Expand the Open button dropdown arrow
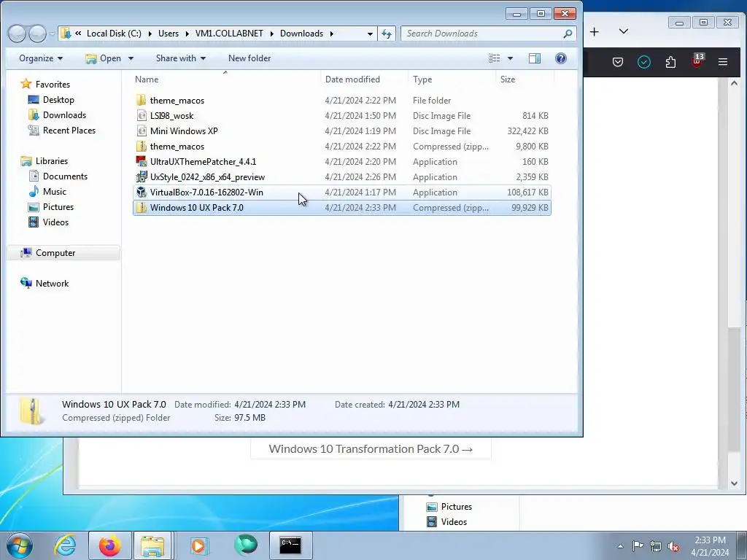Image resolution: width=747 pixels, height=560 pixels. 131,58
